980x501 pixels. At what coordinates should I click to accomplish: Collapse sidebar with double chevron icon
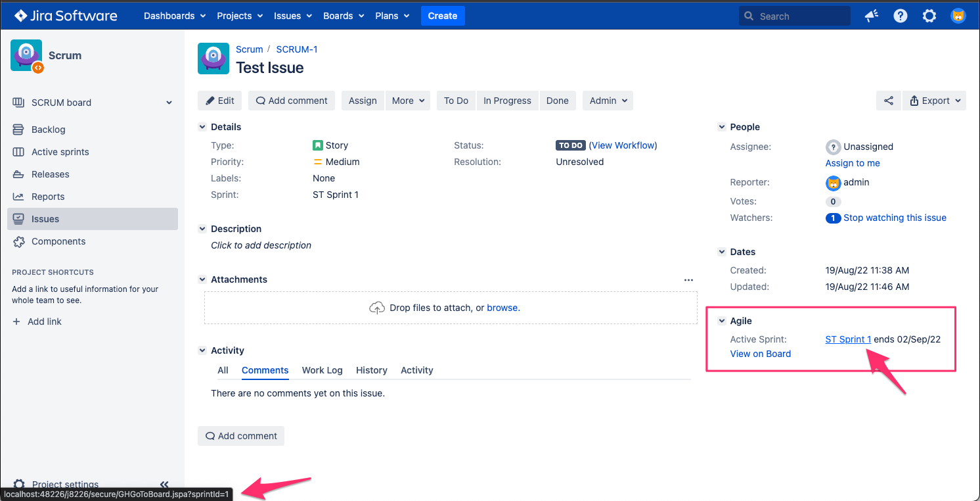pos(164,484)
